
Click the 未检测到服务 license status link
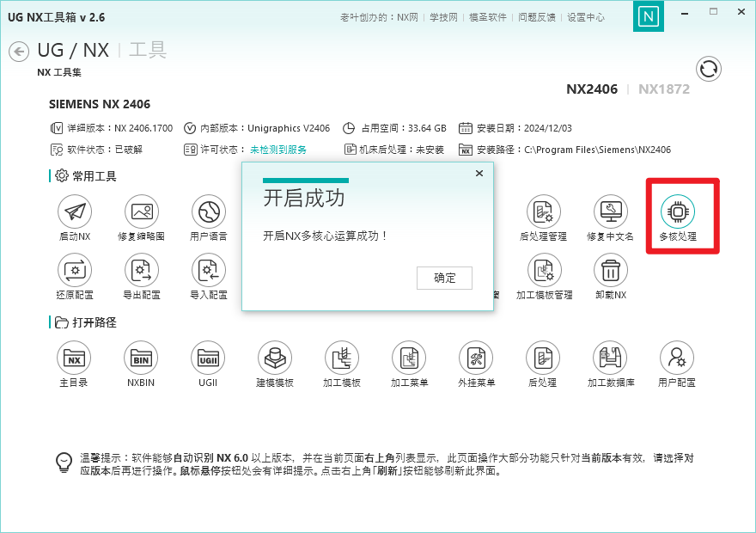(278, 150)
